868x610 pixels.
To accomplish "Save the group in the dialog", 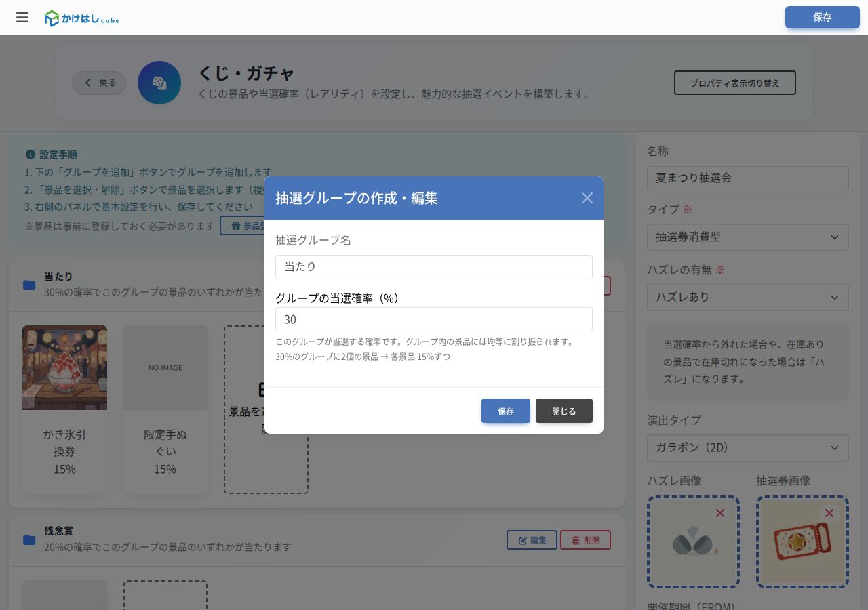I will pos(506,411).
